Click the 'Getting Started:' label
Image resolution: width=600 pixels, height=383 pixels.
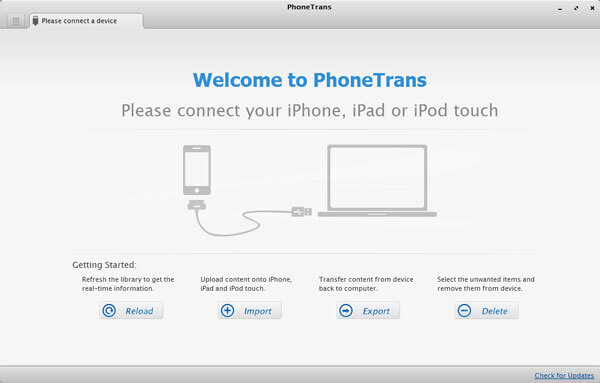104,265
